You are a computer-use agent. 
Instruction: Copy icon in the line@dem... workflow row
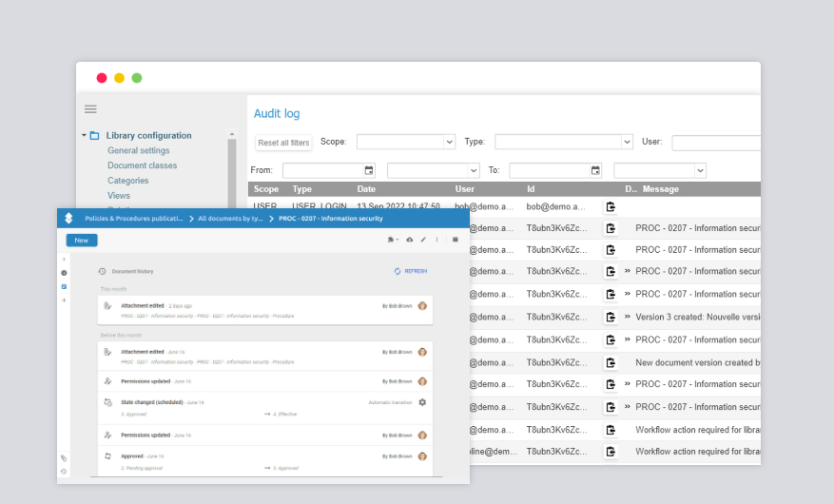(x=611, y=452)
